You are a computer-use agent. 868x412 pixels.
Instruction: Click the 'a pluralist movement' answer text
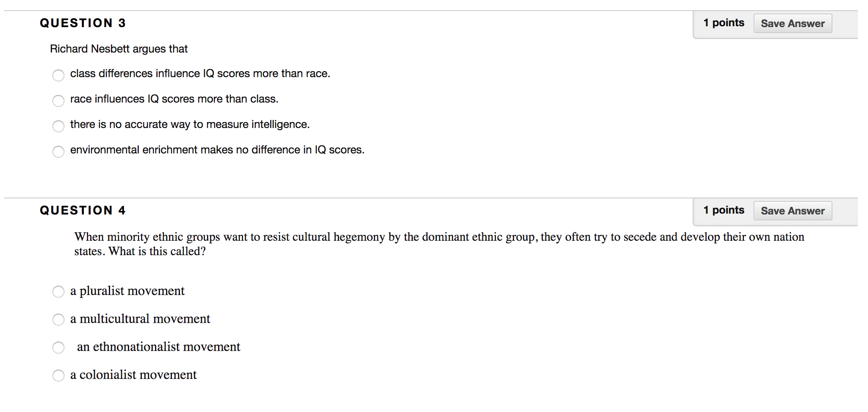(x=127, y=291)
